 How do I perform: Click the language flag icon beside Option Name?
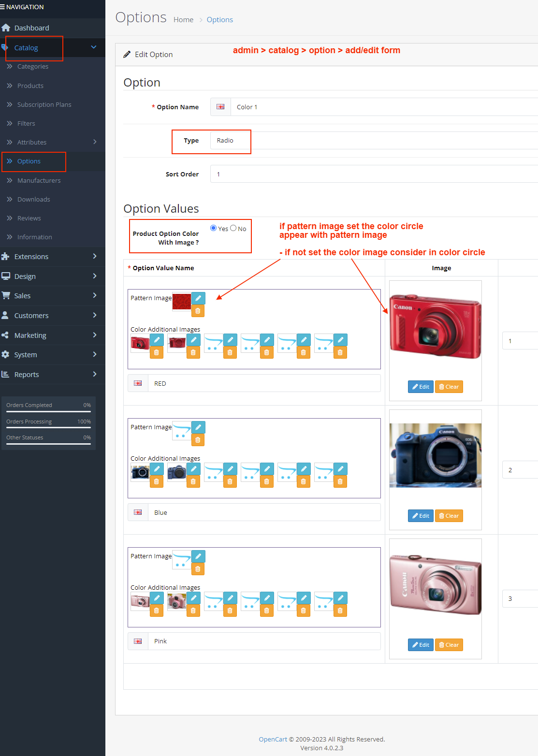click(220, 107)
